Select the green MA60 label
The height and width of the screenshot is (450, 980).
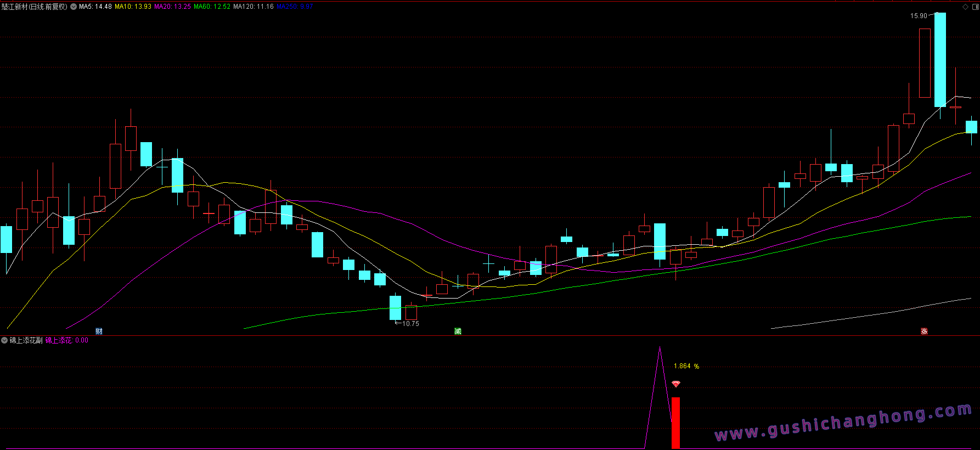click(212, 7)
